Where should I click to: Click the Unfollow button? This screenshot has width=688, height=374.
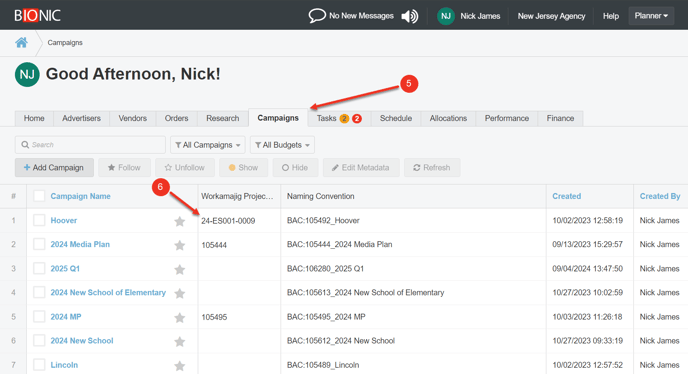point(185,168)
